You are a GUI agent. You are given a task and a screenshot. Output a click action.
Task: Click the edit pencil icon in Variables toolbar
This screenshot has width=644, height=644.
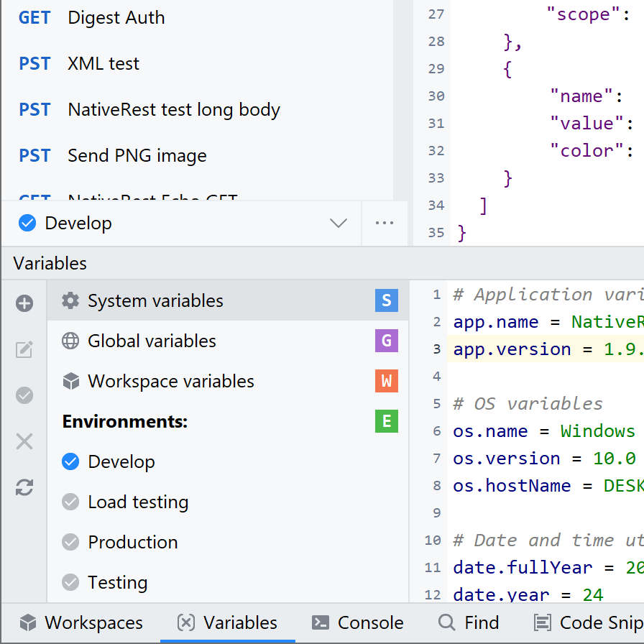[x=24, y=349]
